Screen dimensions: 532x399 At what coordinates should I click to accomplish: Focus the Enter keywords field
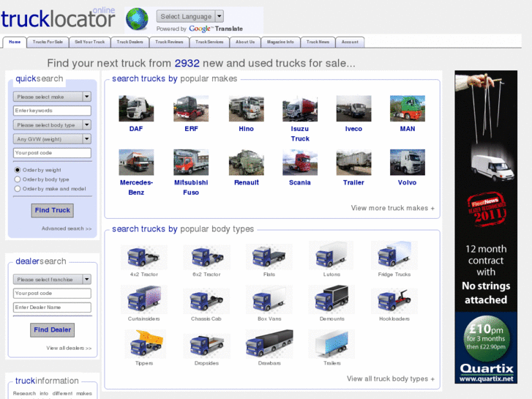(52, 111)
